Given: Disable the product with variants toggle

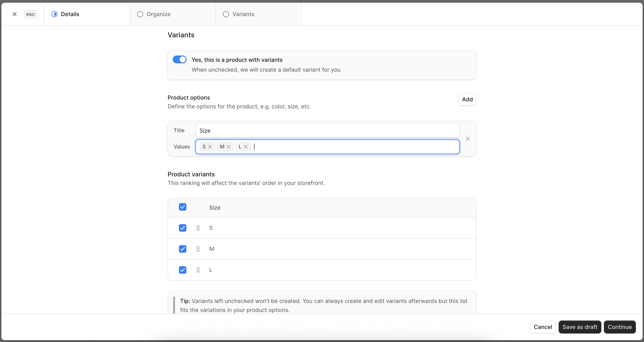Looking at the screenshot, I should point(179,59).
